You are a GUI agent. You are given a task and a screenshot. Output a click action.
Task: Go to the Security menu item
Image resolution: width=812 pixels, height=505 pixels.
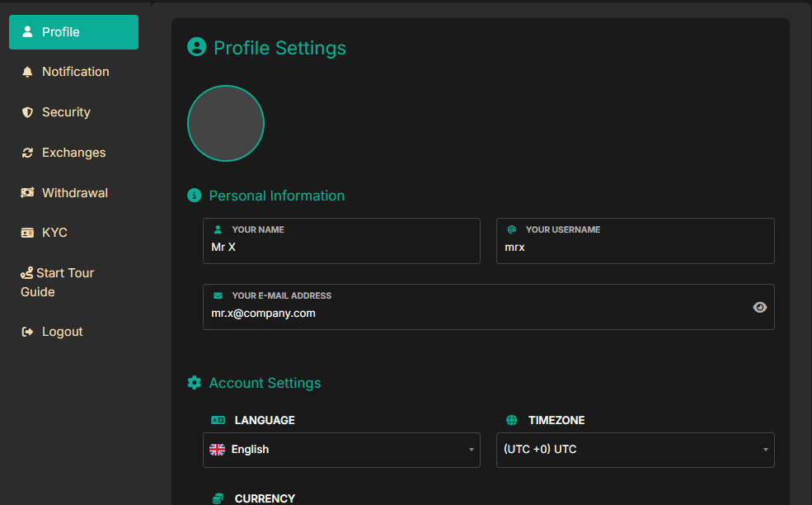[x=66, y=112]
